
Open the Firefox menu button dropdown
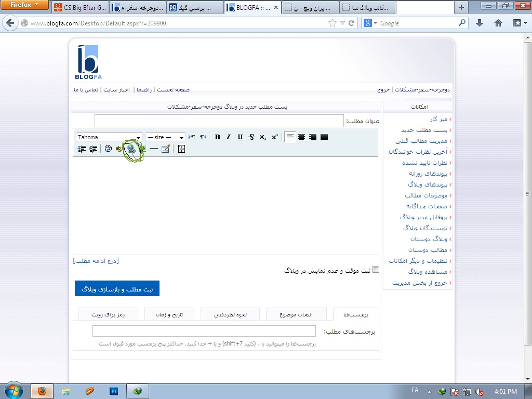(x=25, y=5)
